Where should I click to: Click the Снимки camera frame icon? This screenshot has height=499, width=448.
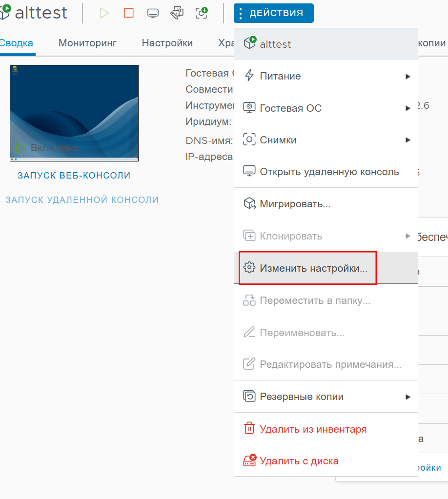click(x=249, y=140)
